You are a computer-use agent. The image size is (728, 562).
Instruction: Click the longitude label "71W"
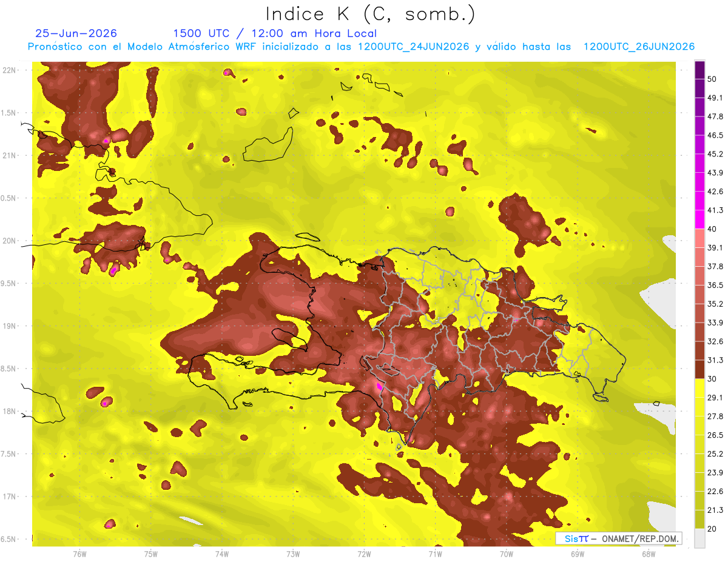click(x=435, y=554)
